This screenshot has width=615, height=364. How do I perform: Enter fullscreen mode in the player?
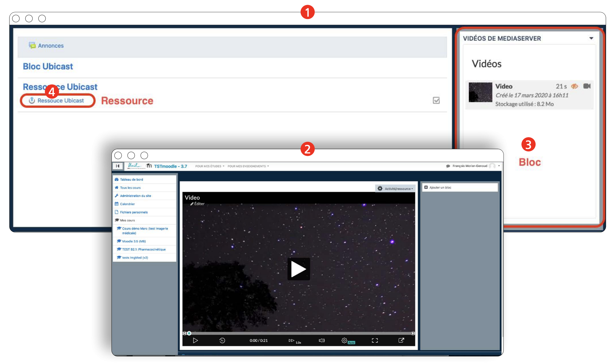pyautogui.click(x=375, y=341)
